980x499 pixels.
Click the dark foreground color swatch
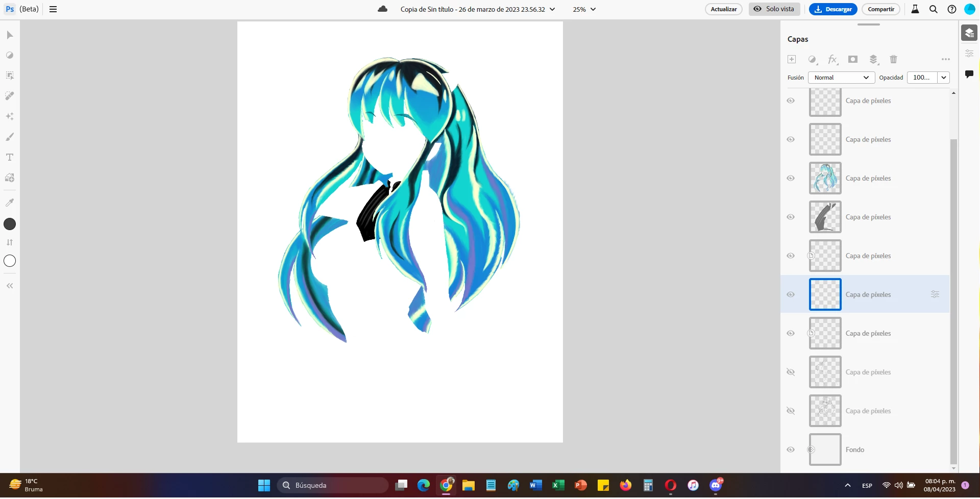point(10,224)
